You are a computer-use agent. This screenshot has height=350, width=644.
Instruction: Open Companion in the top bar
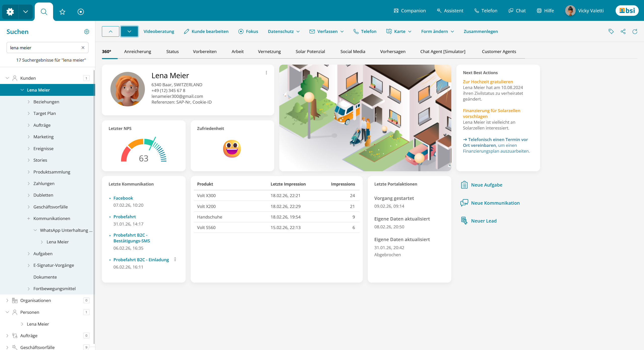tap(410, 11)
